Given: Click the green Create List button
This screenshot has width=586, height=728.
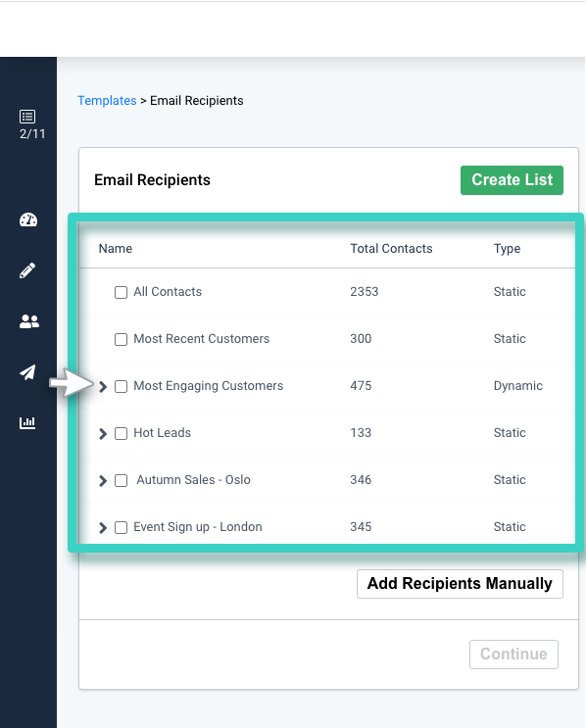Looking at the screenshot, I should click(512, 180).
